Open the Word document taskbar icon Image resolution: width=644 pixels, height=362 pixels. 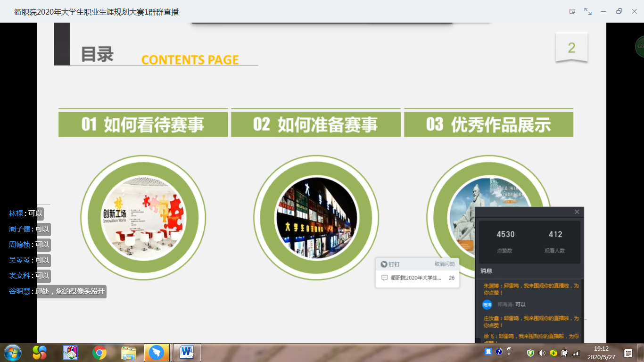(x=187, y=352)
